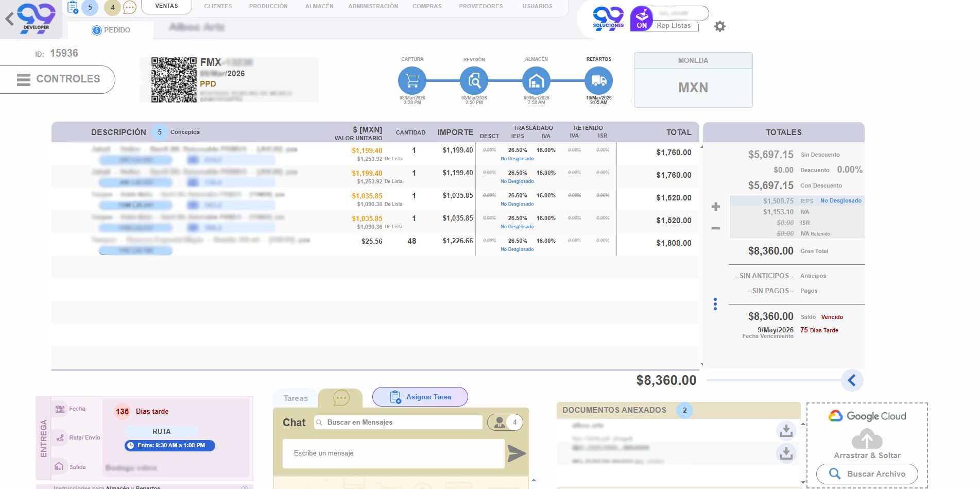This screenshot has width=980, height=489.
Task: Click the Fecha calendar icon in Entrega
Action: [x=60, y=409]
